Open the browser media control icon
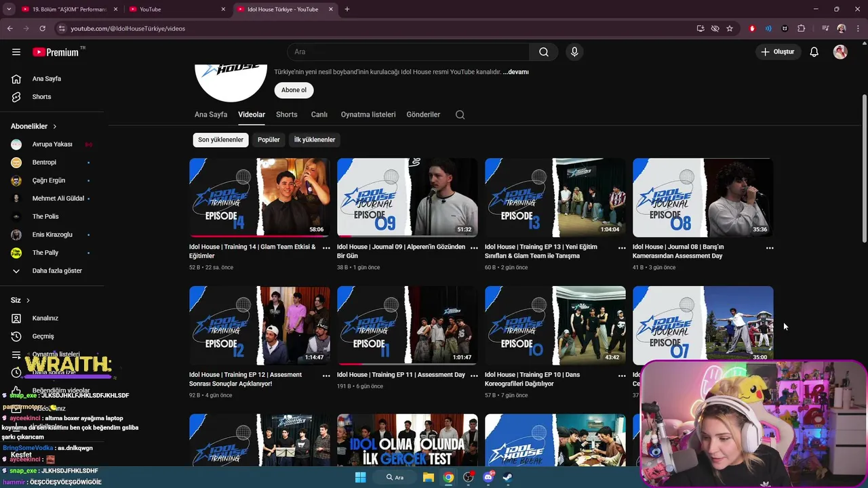The image size is (868, 488). pos(825,28)
